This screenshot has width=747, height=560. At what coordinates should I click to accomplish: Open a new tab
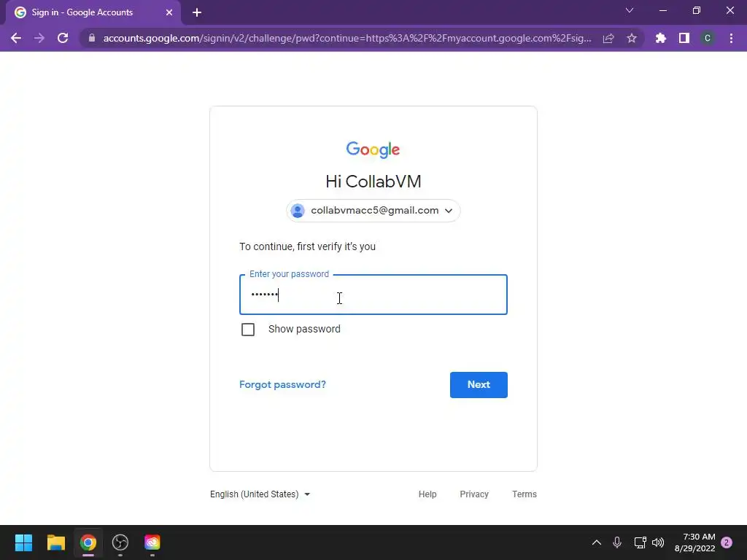coord(197,12)
